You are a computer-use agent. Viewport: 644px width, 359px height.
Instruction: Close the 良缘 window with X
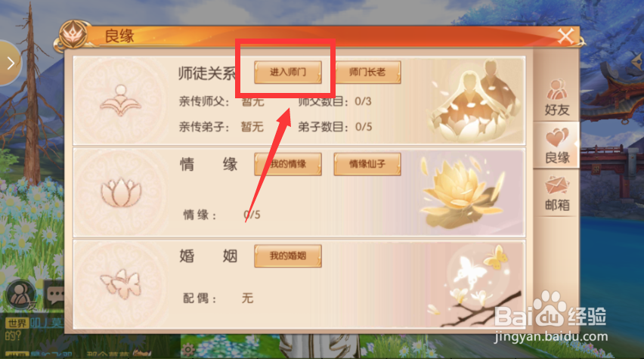coord(566,36)
